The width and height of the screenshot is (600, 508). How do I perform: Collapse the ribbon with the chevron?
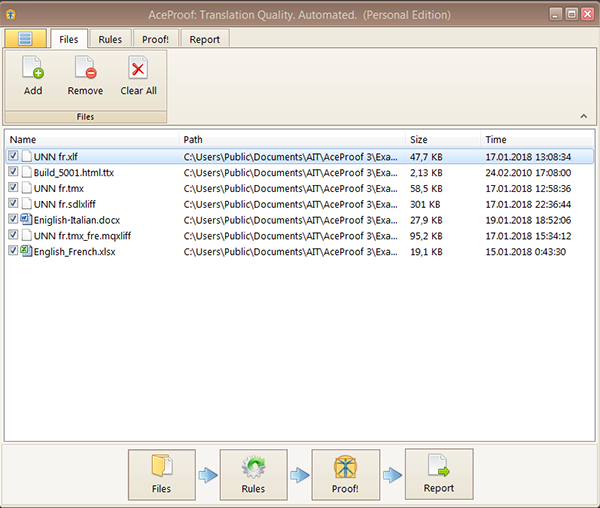pos(584,116)
